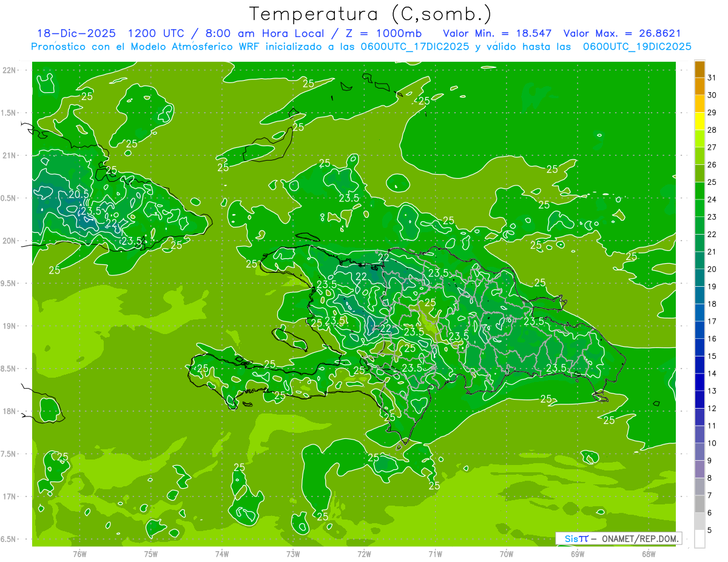Click the "68W" longitude axis label
The width and height of the screenshot is (728, 562).
(649, 554)
